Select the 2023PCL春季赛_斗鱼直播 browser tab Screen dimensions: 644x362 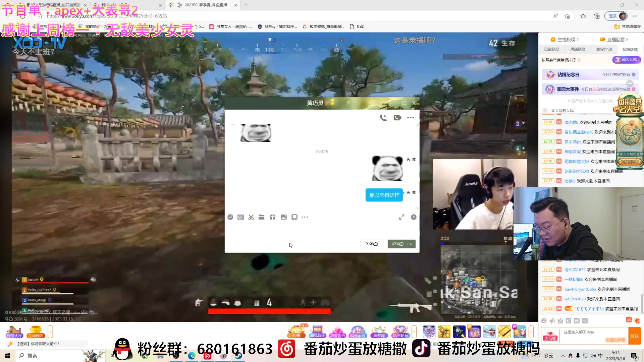click(203, 5)
